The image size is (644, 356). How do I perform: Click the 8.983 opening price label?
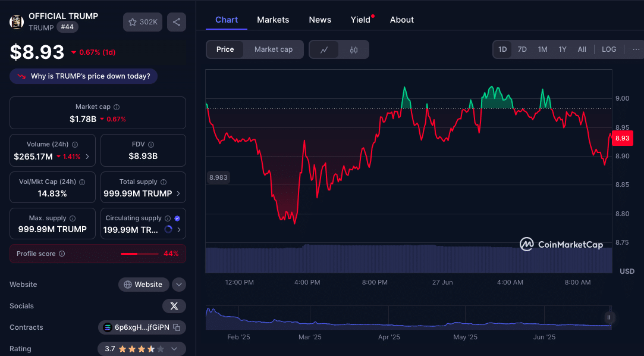pos(218,177)
